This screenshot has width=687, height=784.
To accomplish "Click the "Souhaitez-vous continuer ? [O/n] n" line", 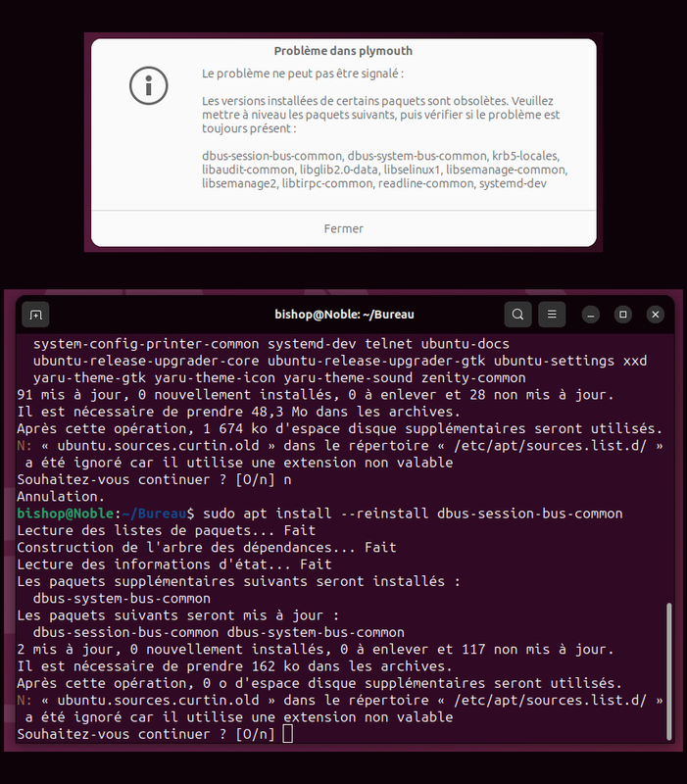I will (154, 479).
